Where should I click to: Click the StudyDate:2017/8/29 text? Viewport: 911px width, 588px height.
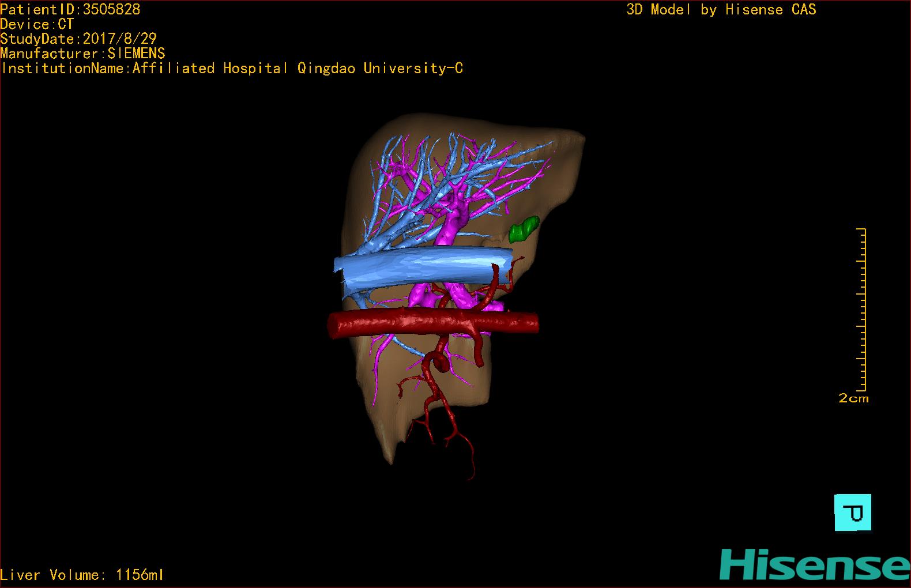point(78,39)
